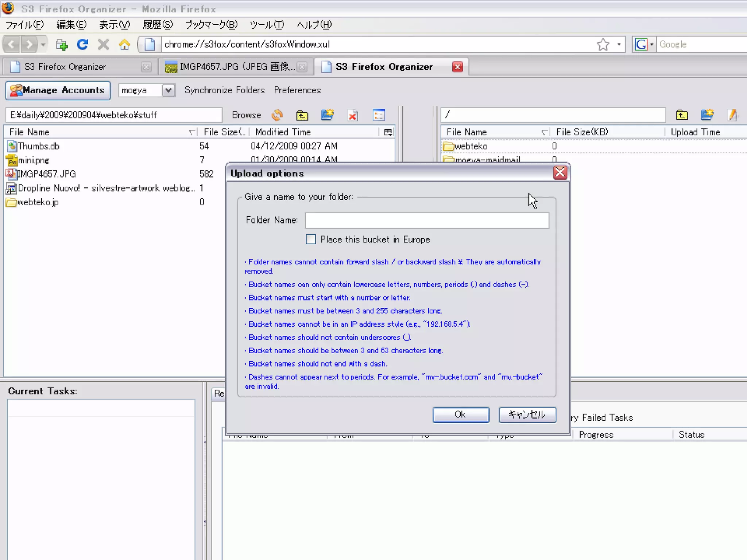Screen dimensions: 747x560
Task: Click the browser Forward arrow button
Action: point(29,44)
